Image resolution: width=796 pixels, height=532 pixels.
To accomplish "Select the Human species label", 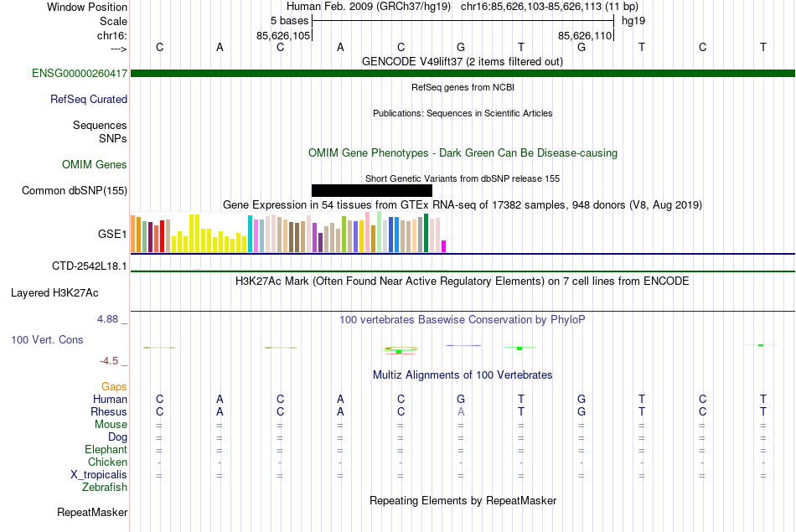I will click(x=110, y=400).
